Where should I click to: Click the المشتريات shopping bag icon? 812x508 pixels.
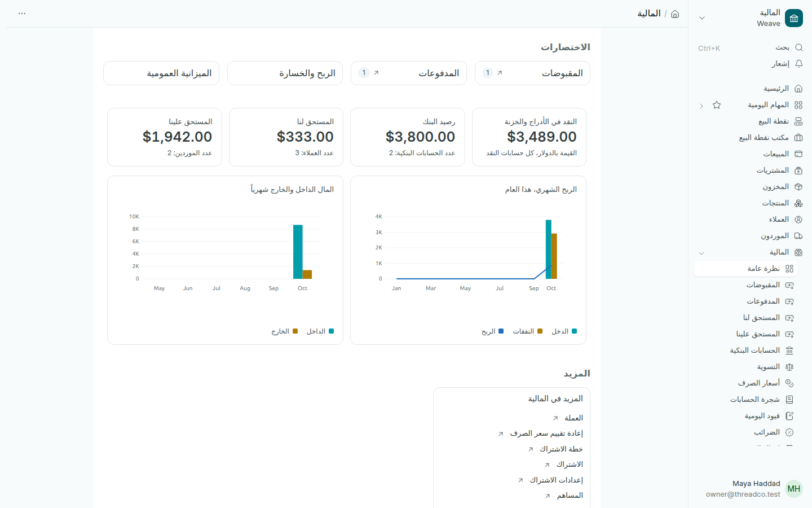tap(798, 170)
